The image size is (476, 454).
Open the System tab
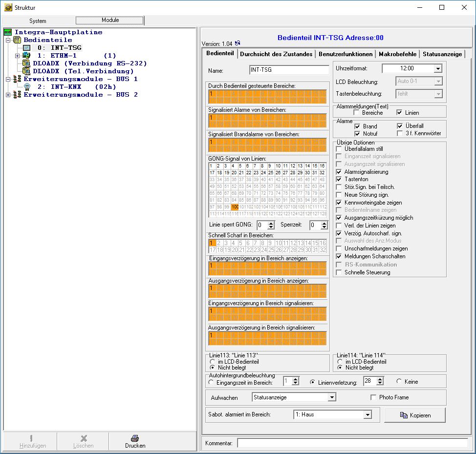38,21
